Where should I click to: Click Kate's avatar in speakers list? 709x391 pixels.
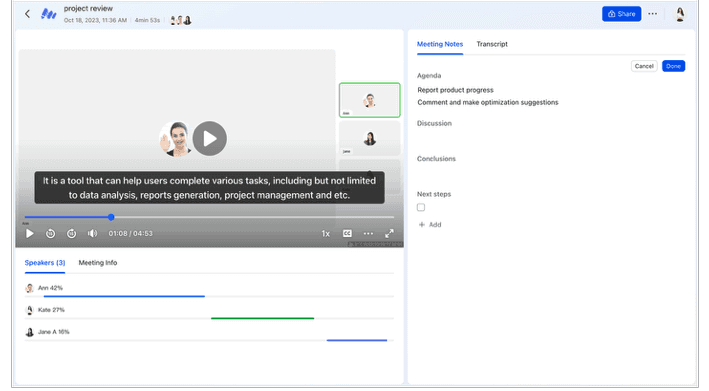[29, 310]
